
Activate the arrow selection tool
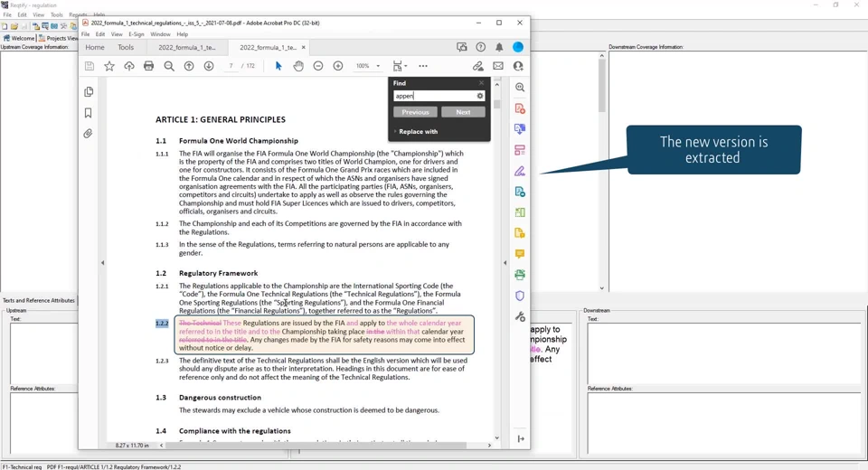278,66
